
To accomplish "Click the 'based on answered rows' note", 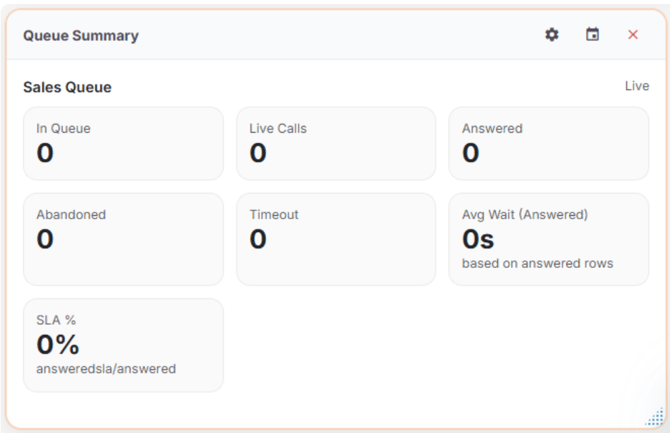I will click(x=537, y=263).
